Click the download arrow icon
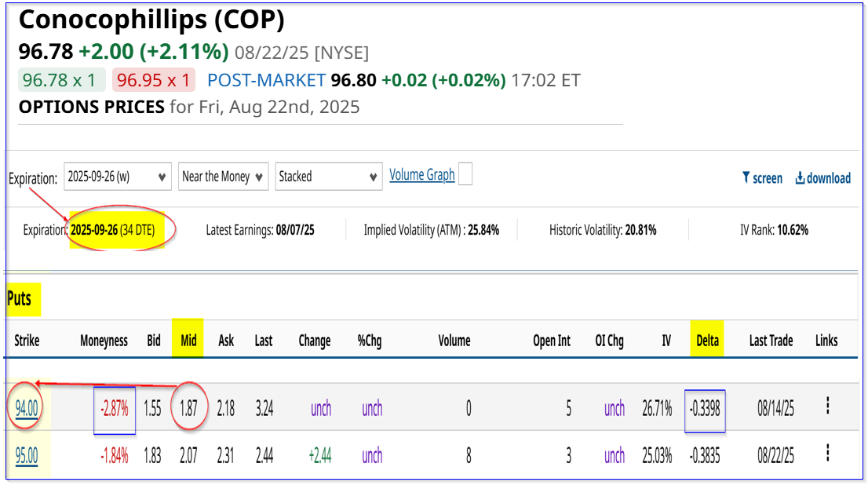Screen dimensions: 868x489 pyautogui.click(x=800, y=177)
